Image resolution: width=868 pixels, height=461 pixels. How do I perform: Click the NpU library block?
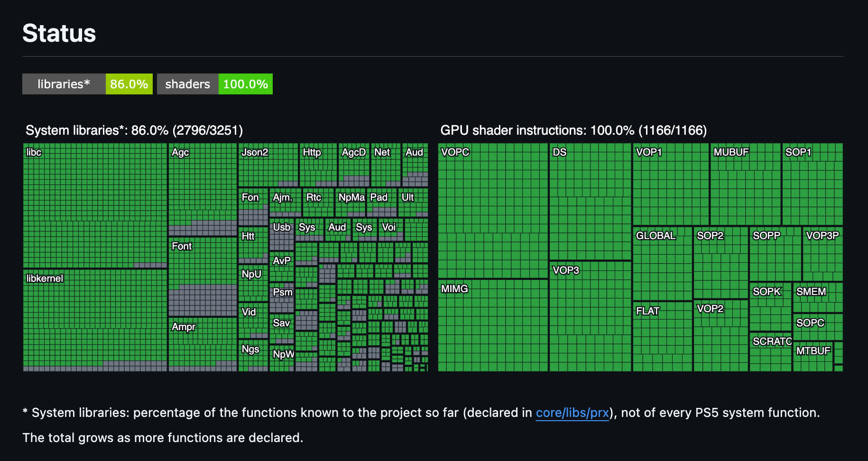point(253,283)
